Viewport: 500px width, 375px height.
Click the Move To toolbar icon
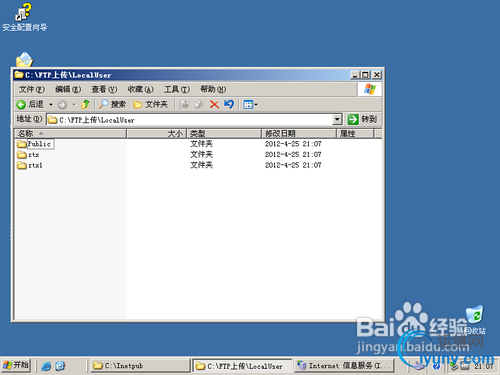pyautogui.click(x=184, y=105)
